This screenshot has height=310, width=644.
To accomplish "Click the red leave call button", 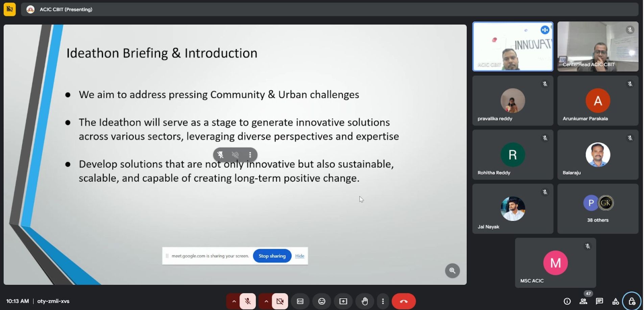I will (404, 301).
